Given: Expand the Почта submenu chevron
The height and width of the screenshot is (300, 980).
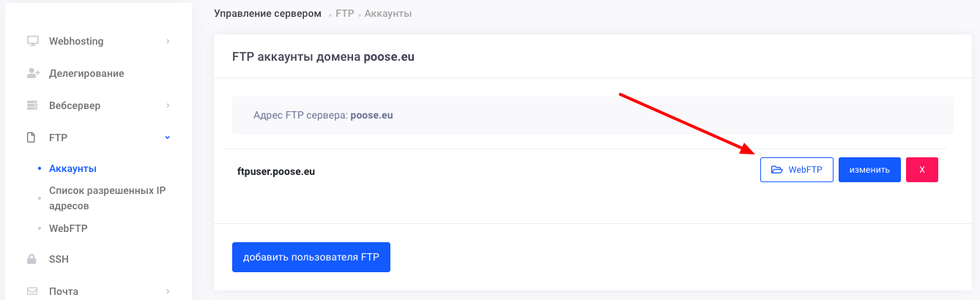Looking at the screenshot, I should click(168, 291).
